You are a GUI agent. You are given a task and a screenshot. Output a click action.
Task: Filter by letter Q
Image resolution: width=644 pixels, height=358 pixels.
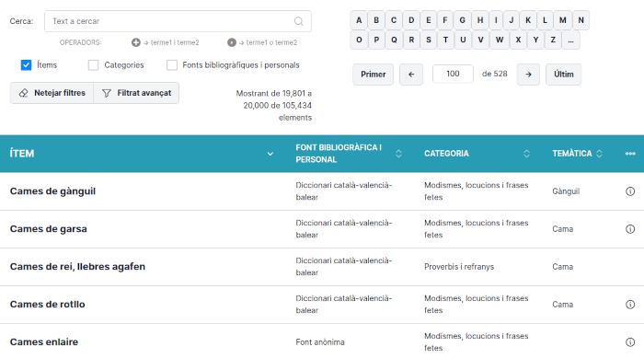(x=394, y=40)
